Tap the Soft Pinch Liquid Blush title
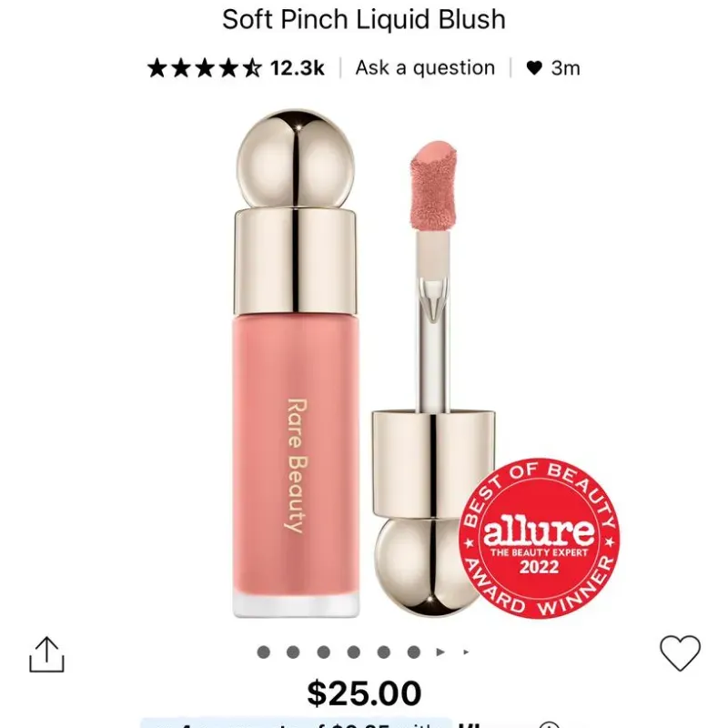The height and width of the screenshot is (728, 728). 364,19
